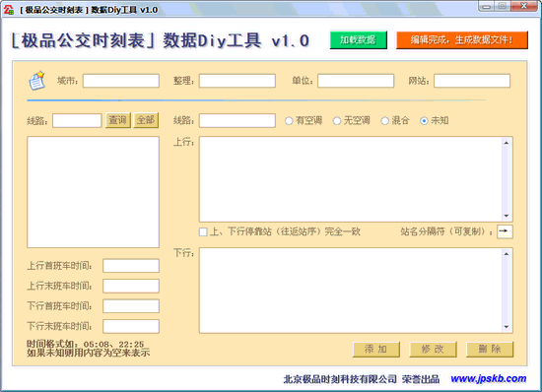Click 北京极品时刻科技有限公司 荣誉出品 text
The height and width of the screenshot is (392, 542).
[x=362, y=379]
